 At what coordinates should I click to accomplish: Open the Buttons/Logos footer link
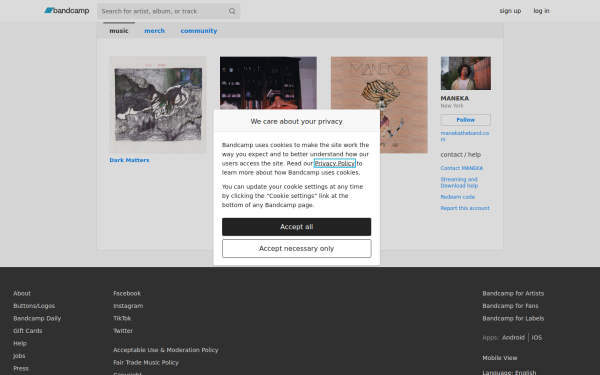tap(34, 306)
